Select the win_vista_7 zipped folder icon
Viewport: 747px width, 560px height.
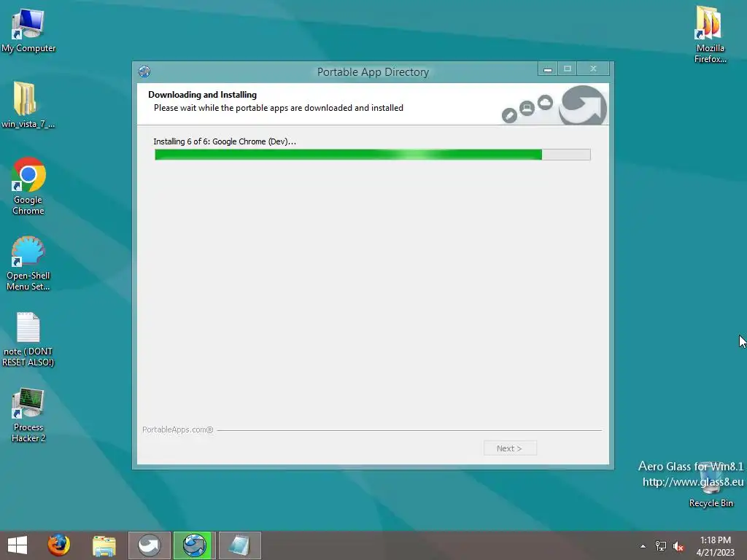click(x=28, y=105)
